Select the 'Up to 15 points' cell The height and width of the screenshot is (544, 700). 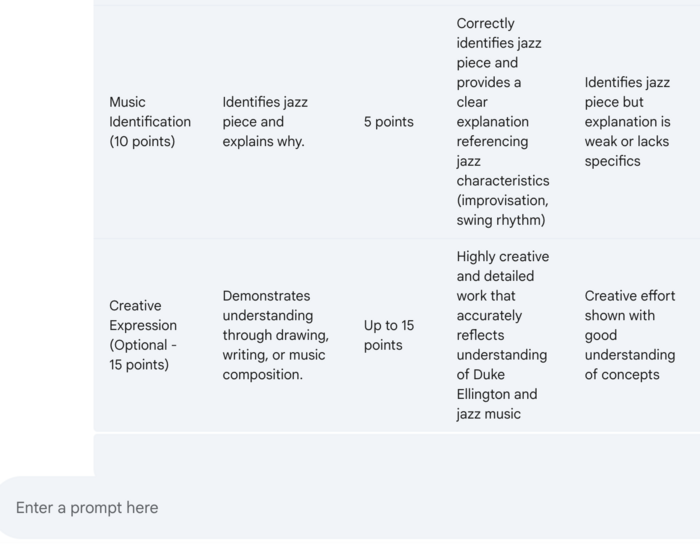tap(388, 335)
